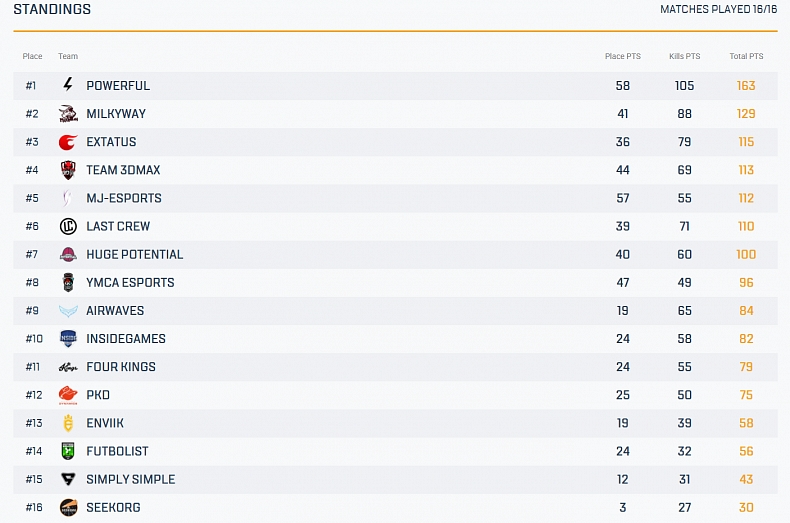Open the SIMPLY SIMPLE team name link
This screenshot has width=790, height=523.
pos(130,479)
